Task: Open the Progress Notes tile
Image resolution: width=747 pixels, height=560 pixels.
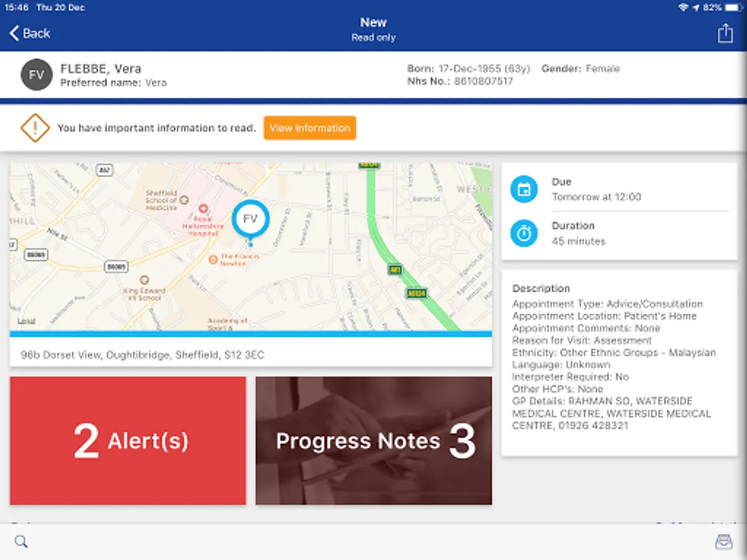Action: 374,441
